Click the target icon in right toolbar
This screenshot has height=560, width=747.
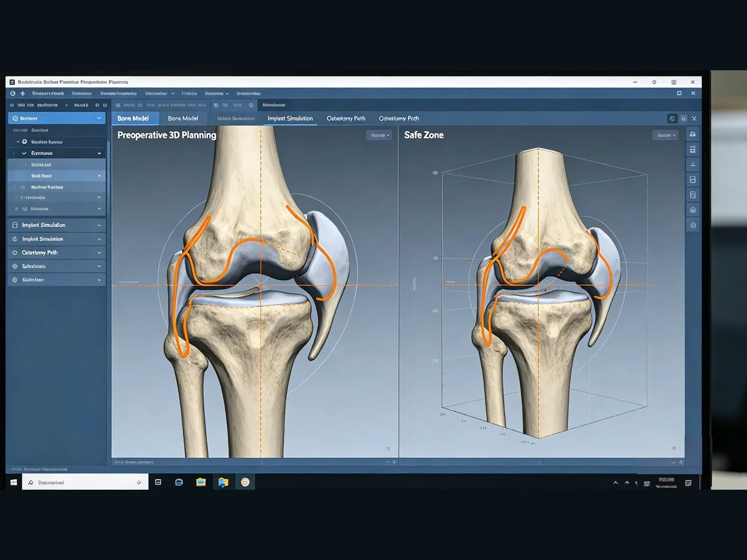tap(693, 210)
